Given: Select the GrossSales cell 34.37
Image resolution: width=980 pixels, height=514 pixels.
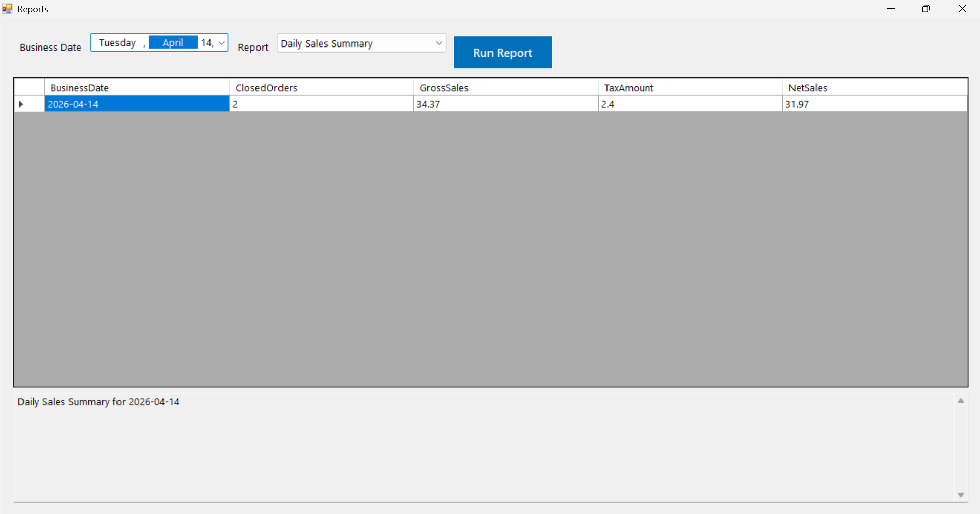Looking at the screenshot, I should tap(505, 104).
